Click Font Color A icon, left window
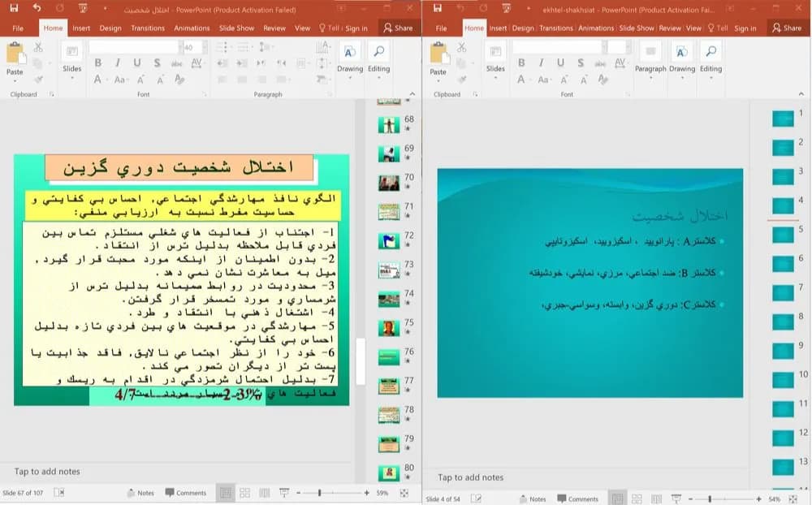This screenshot has height=505, width=812. point(98,80)
